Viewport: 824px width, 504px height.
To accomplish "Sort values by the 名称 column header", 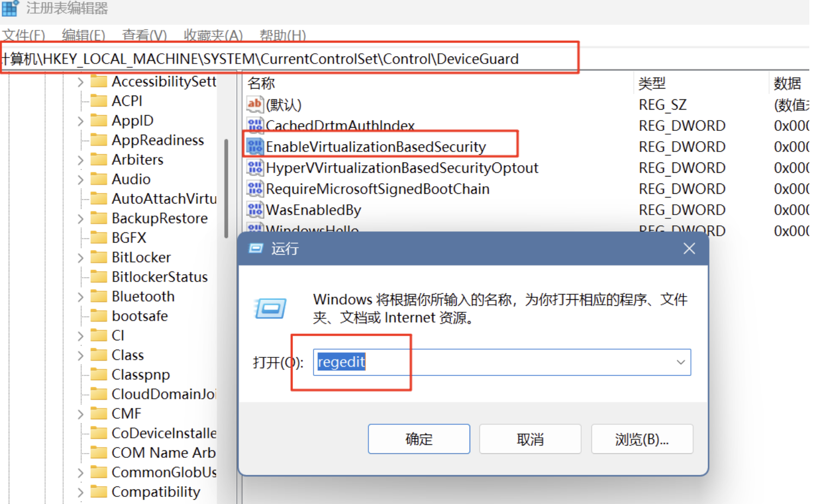I will (x=261, y=83).
